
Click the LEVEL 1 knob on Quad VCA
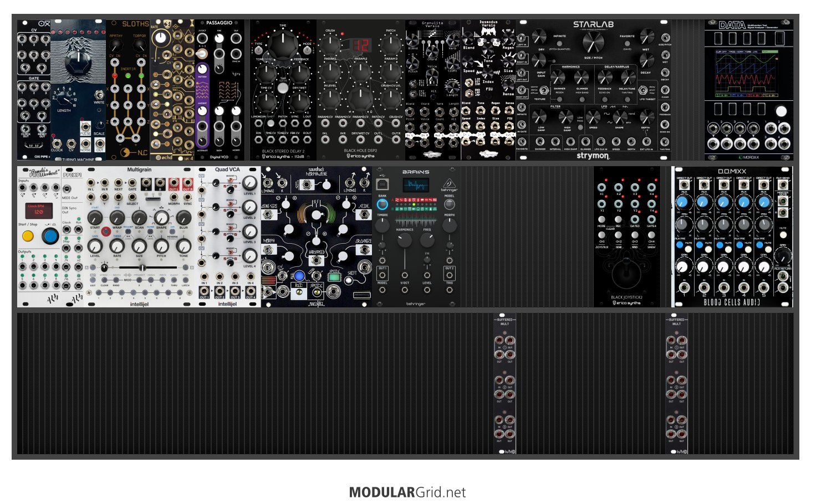click(x=250, y=183)
